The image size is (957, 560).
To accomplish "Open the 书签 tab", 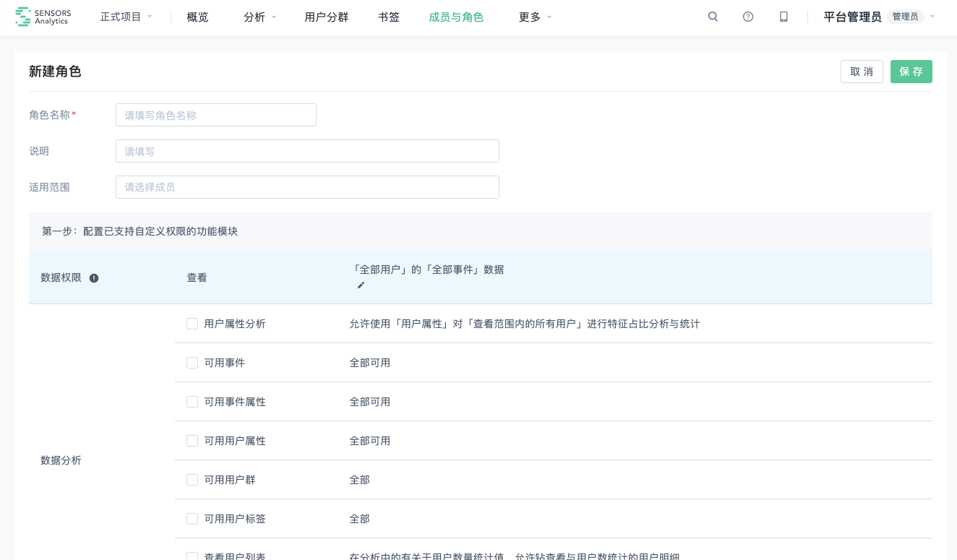I will click(x=389, y=17).
